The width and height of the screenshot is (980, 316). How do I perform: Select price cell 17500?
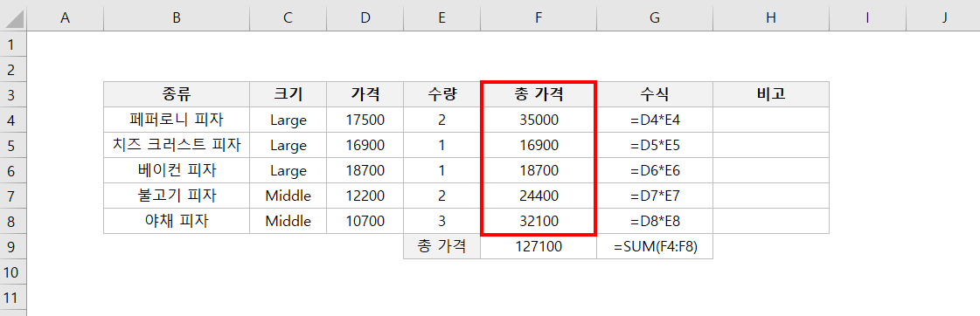[x=365, y=120]
